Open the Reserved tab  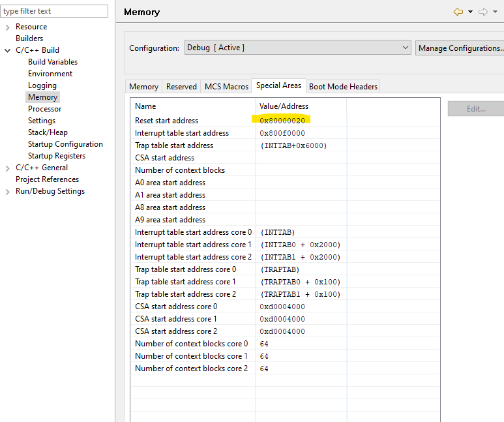[x=181, y=87]
